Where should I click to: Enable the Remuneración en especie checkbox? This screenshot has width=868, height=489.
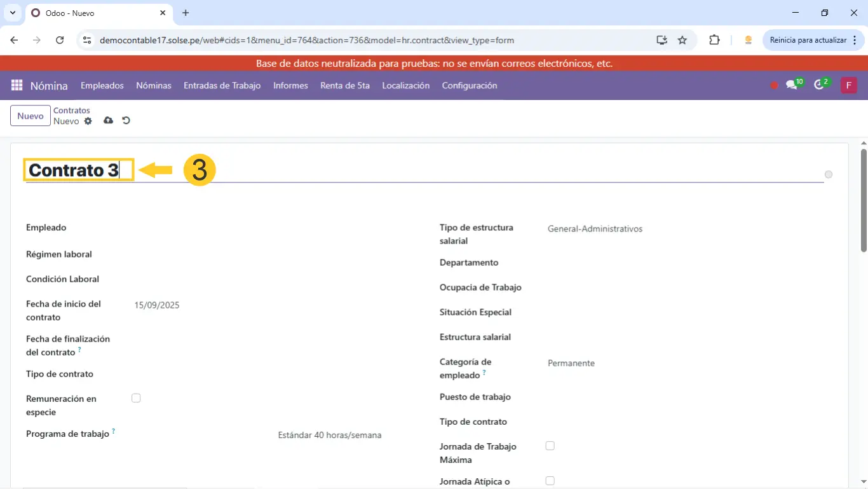pos(136,398)
